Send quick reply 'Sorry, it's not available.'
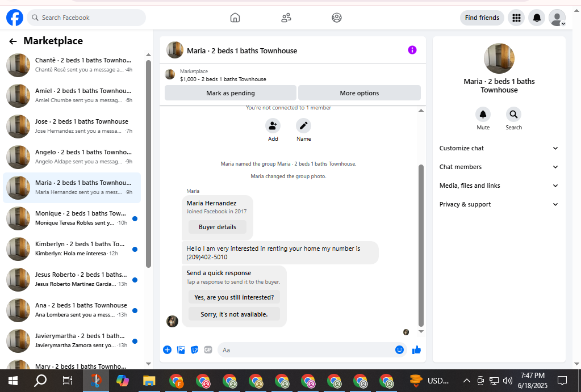Image resolution: width=581 pixels, height=392 pixels. (x=234, y=314)
